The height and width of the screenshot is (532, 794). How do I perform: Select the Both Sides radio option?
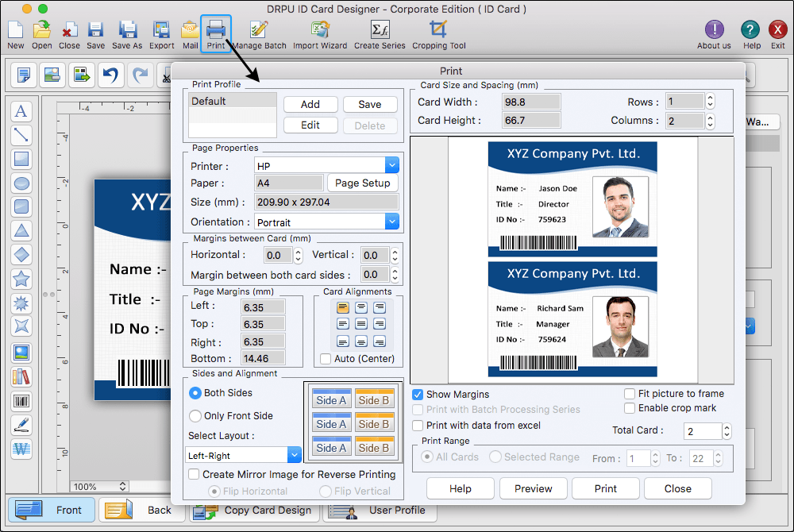pyautogui.click(x=195, y=393)
